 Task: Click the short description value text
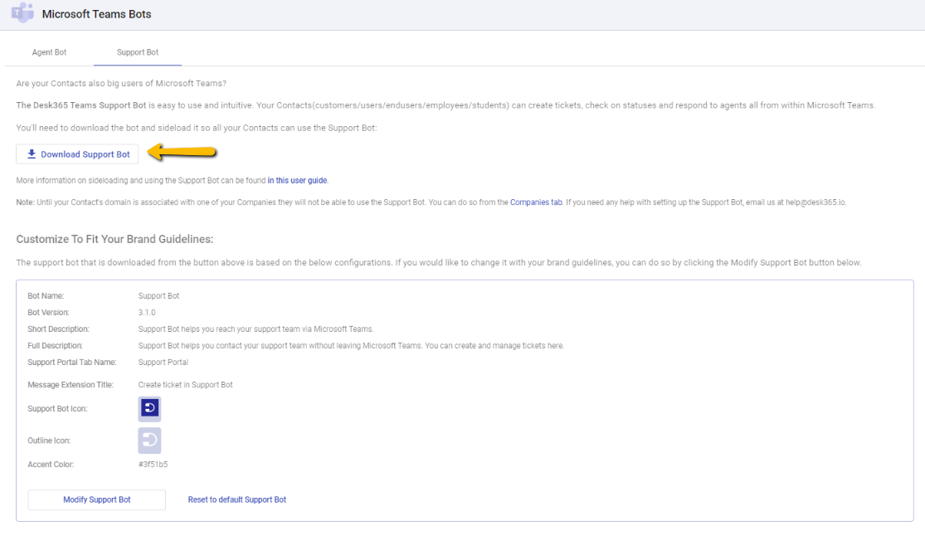click(x=256, y=329)
